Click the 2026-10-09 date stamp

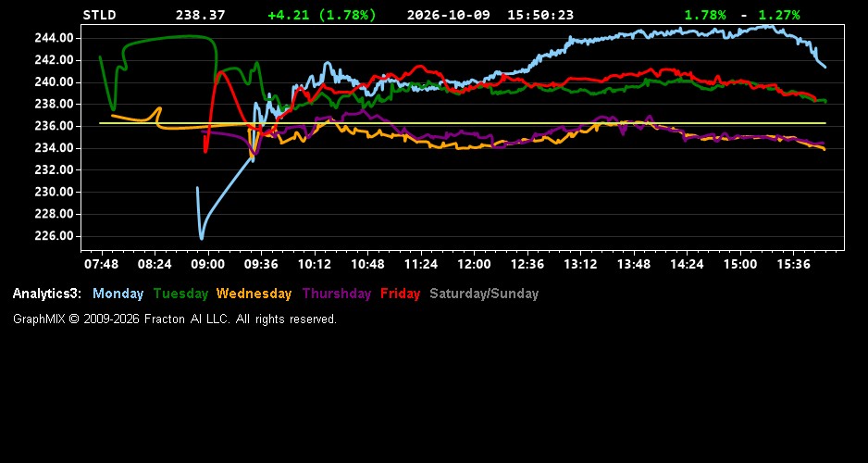coord(449,16)
